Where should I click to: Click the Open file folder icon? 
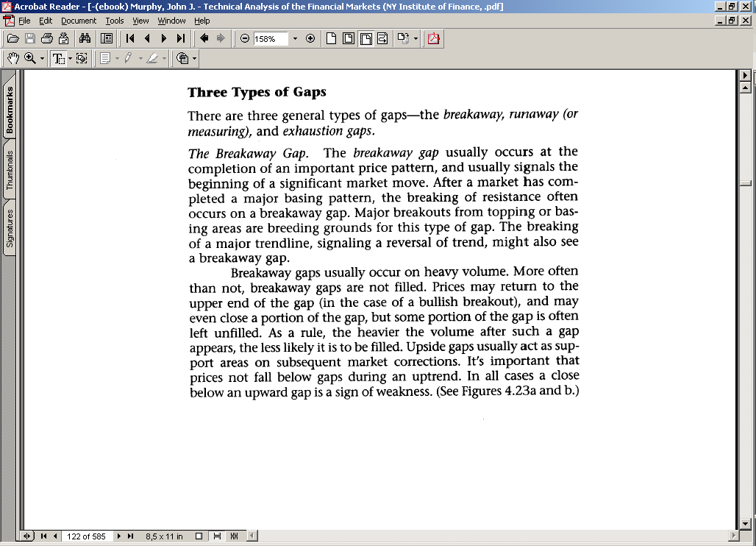click(13, 38)
